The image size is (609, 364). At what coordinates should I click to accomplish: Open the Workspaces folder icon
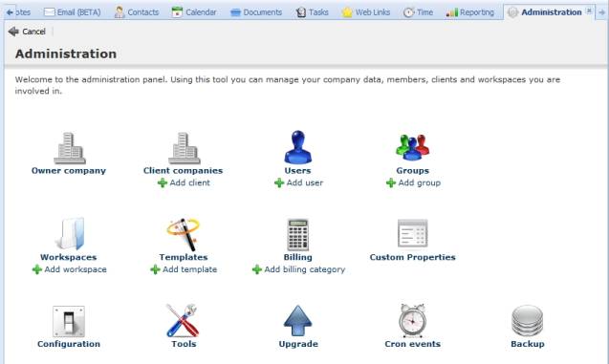pos(70,233)
